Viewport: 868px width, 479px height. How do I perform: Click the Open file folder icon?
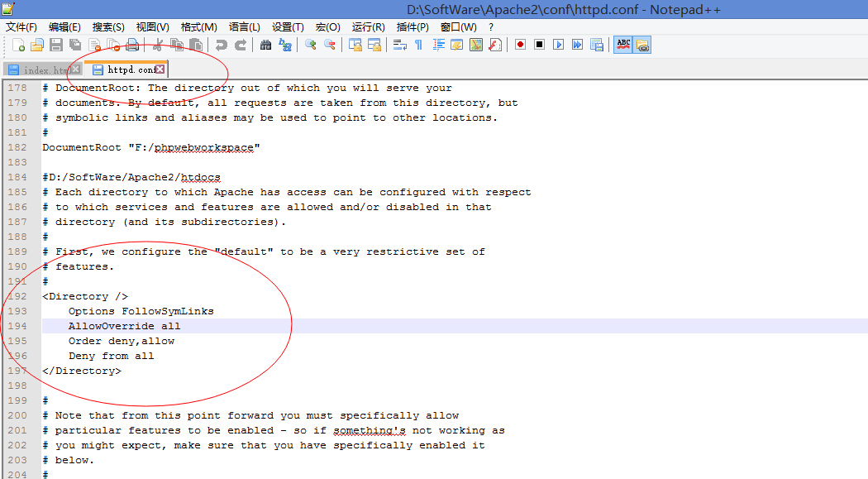point(37,45)
